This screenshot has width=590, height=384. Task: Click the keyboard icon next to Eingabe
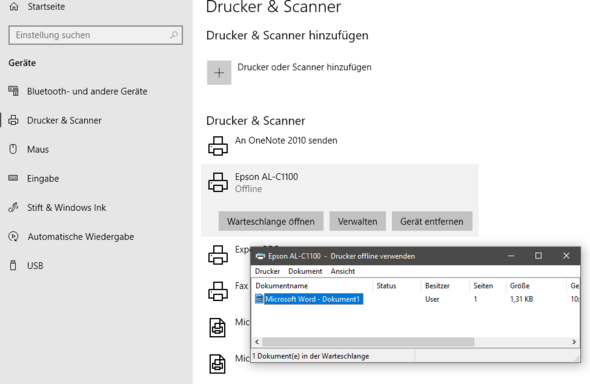(x=13, y=178)
